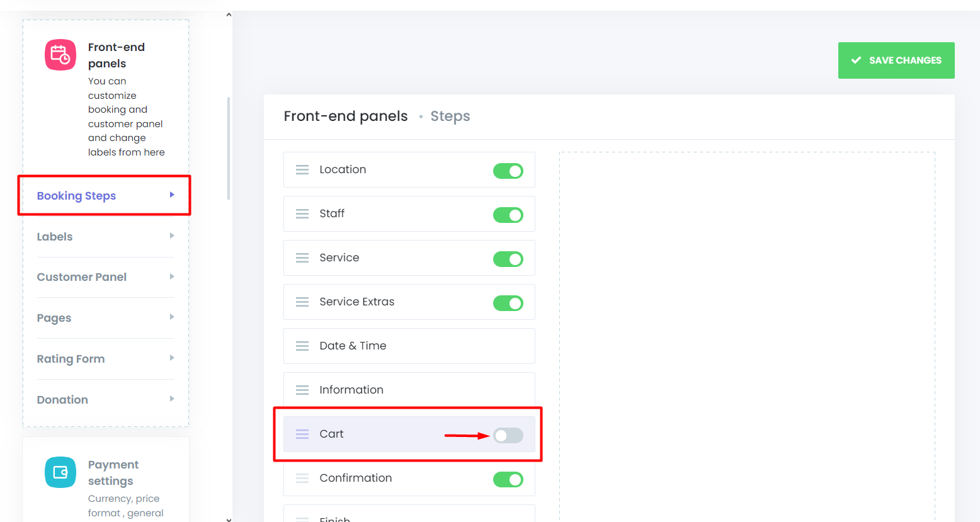Click the Service Extras row drag handle

pos(302,302)
